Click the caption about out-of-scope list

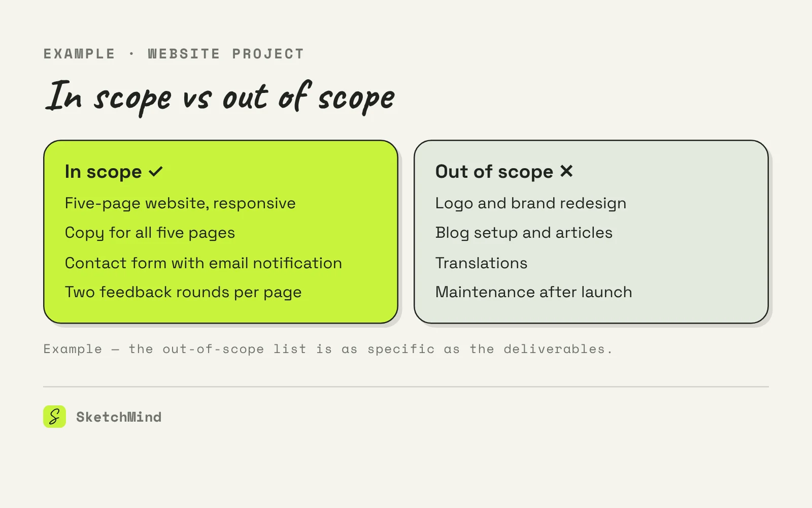click(x=328, y=349)
